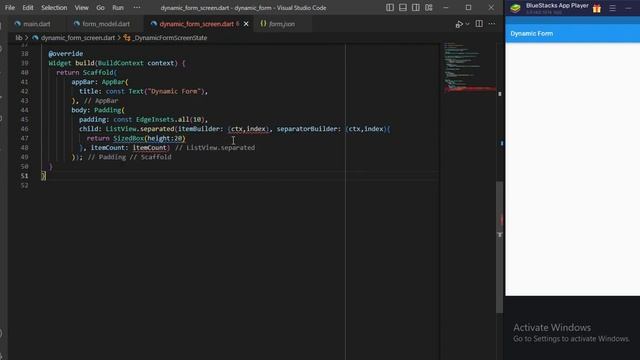Open the Edit menu
The width and height of the screenshot is (640, 360).
(x=28, y=8)
